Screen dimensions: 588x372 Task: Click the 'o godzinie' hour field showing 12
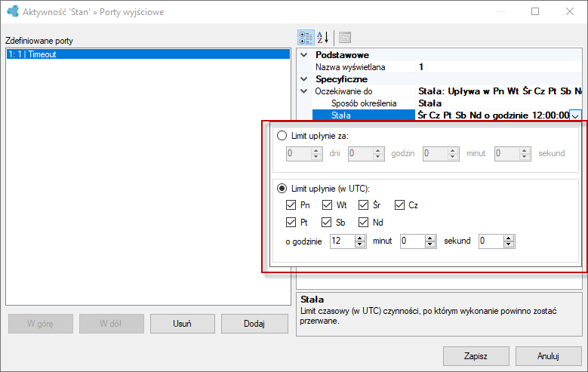click(342, 241)
